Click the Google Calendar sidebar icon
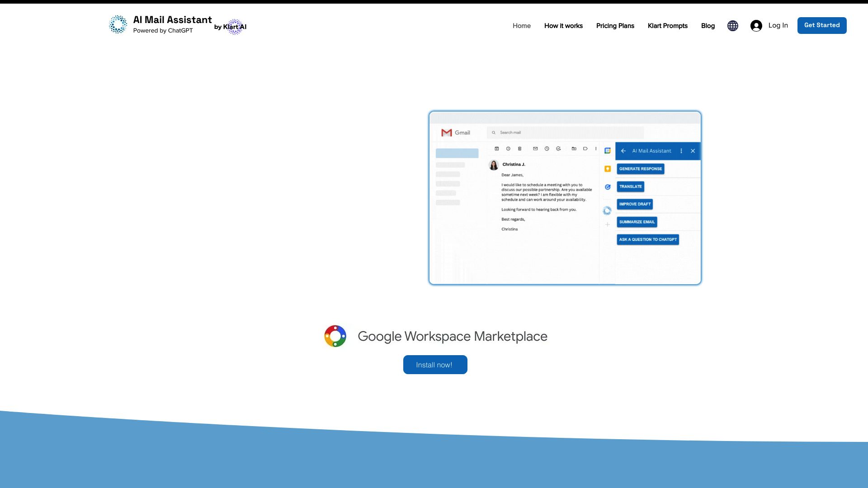Image resolution: width=868 pixels, height=488 pixels. (608, 150)
